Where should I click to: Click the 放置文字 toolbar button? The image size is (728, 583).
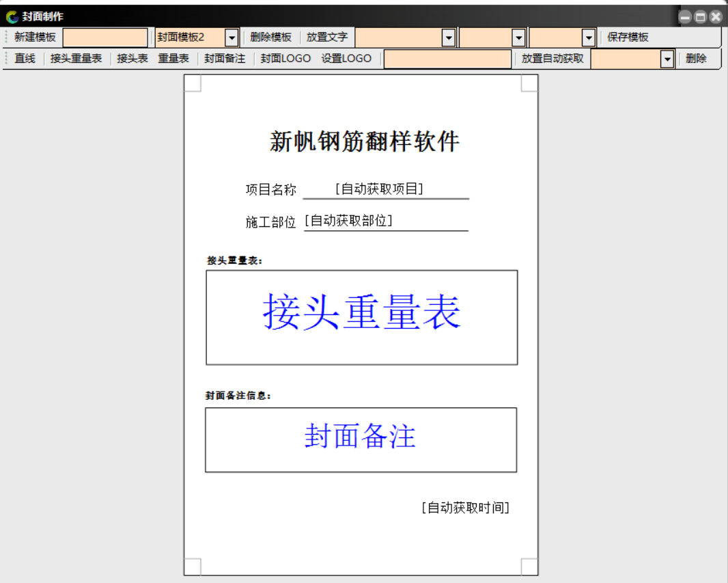pyautogui.click(x=327, y=37)
